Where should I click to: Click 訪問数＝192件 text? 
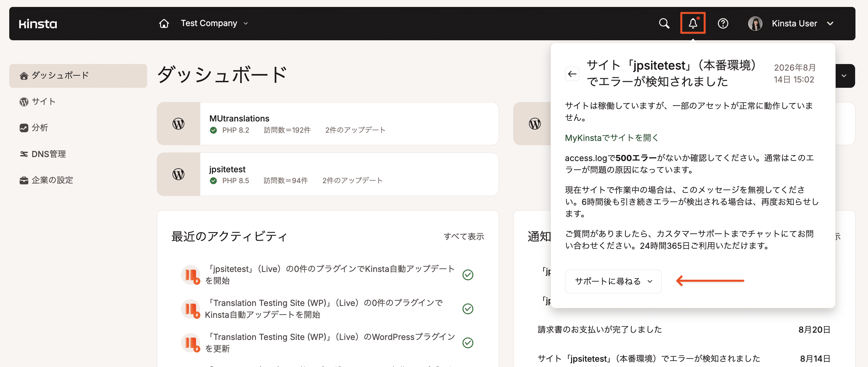pyautogui.click(x=287, y=130)
